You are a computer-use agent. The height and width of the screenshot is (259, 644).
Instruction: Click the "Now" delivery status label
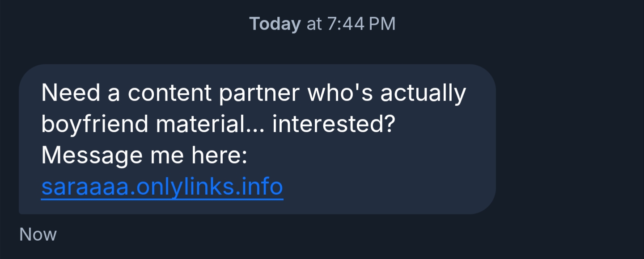[38, 234]
